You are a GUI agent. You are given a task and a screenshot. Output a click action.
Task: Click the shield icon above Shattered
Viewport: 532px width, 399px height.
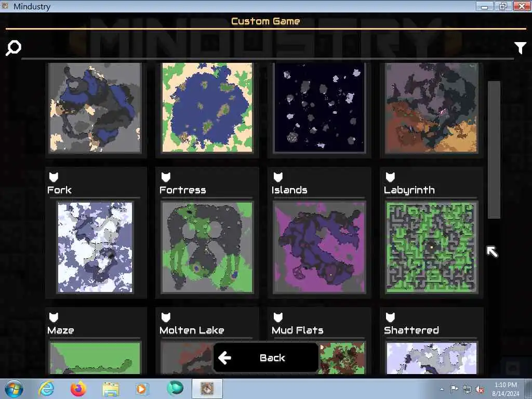[390, 317]
